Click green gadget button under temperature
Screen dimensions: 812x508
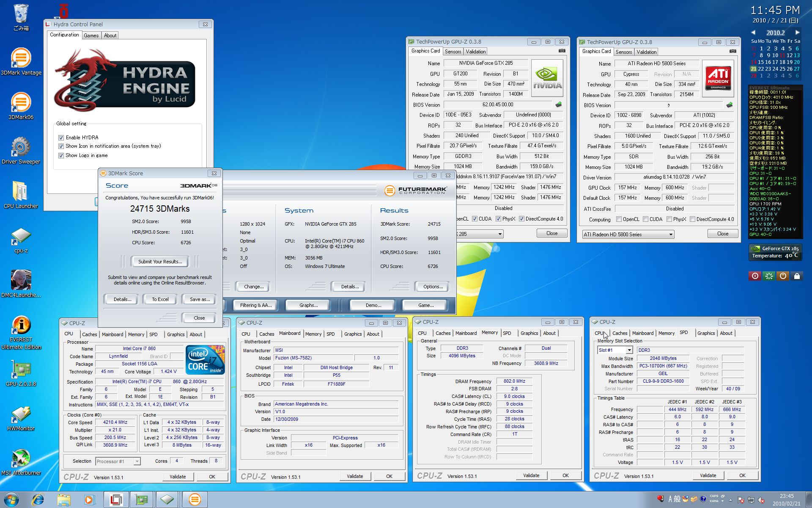769,276
